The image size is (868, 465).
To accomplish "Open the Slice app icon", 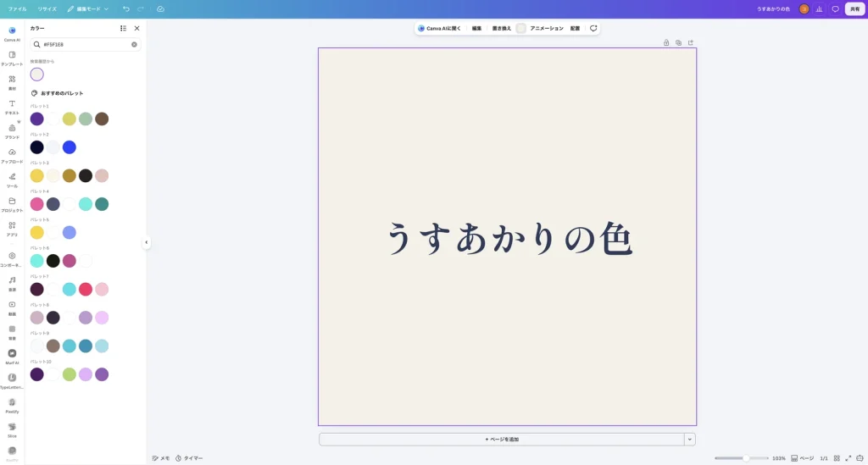I will point(12,429).
